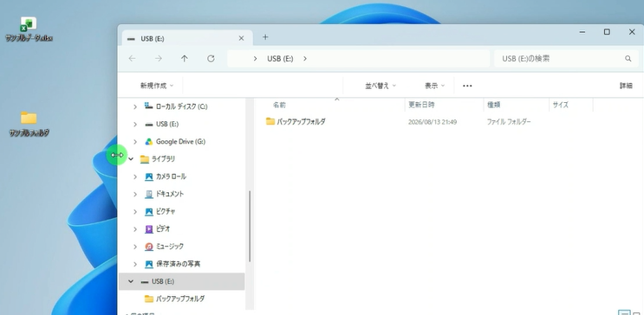Open the 新規作成 dropdown
644x315 pixels.
point(157,86)
